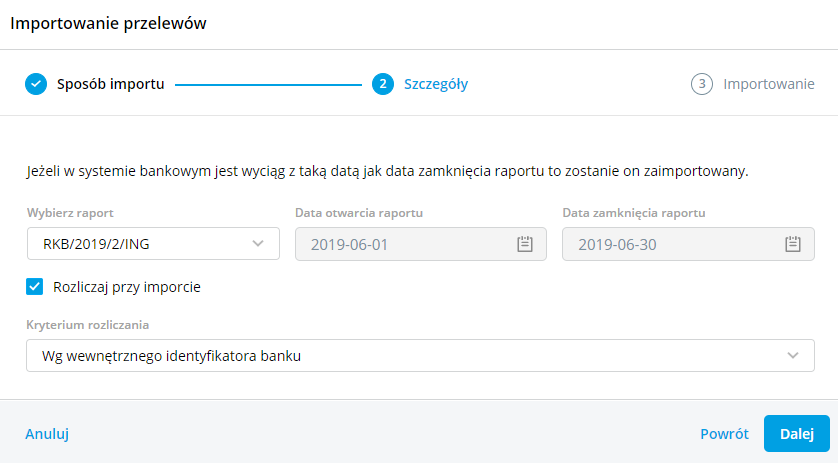This screenshot has height=463, width=838.
Task: Uncheck the Rozliczaj przy imporcie checkbox
Action: [x=35, y=287]
